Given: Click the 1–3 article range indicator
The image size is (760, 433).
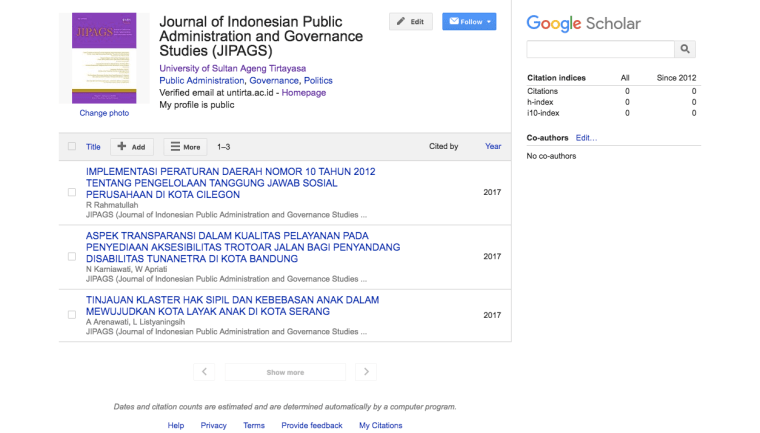Looking at the screenshot, I should (223, 146).
